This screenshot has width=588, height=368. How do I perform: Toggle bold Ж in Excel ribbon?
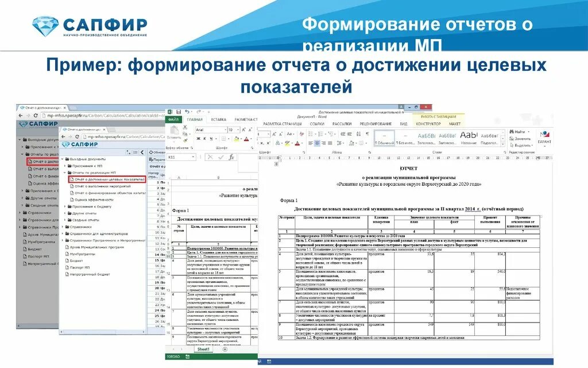pos(198,139)
